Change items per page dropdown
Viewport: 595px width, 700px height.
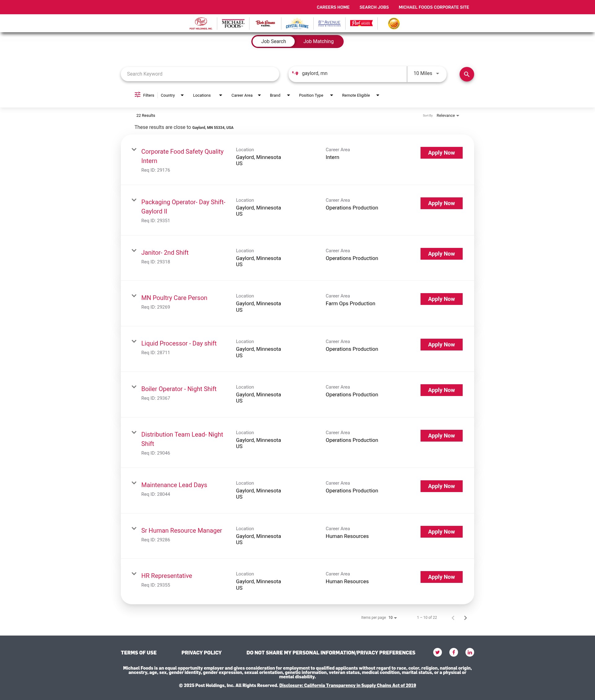click(x=393, y=618)
